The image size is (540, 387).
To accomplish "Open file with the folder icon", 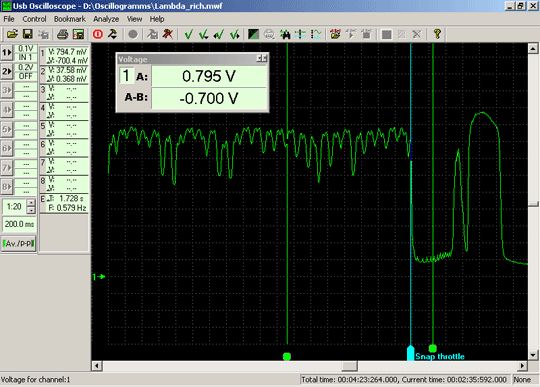I will (x=12, y=34).
